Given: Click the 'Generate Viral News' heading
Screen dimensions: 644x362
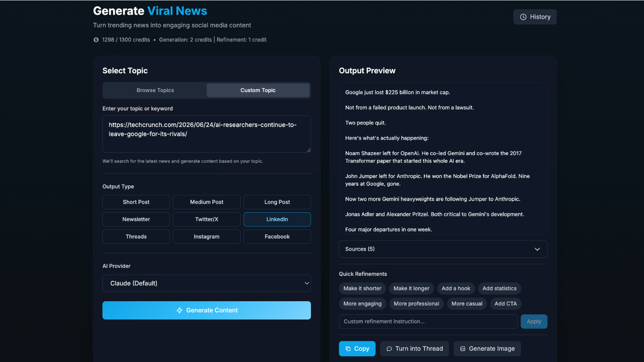Looking at the screenshot, I should (x=150, y=11).
